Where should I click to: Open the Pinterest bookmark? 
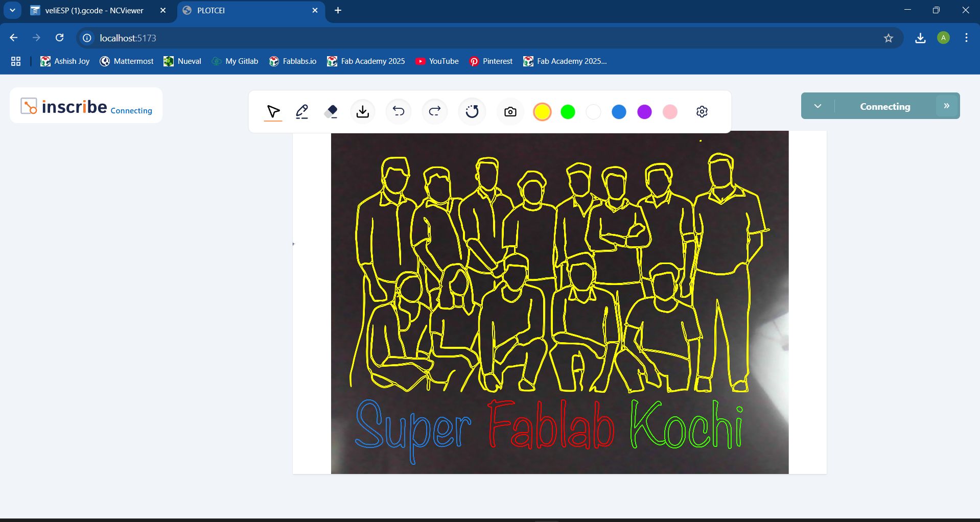click(x=491, y=61)
